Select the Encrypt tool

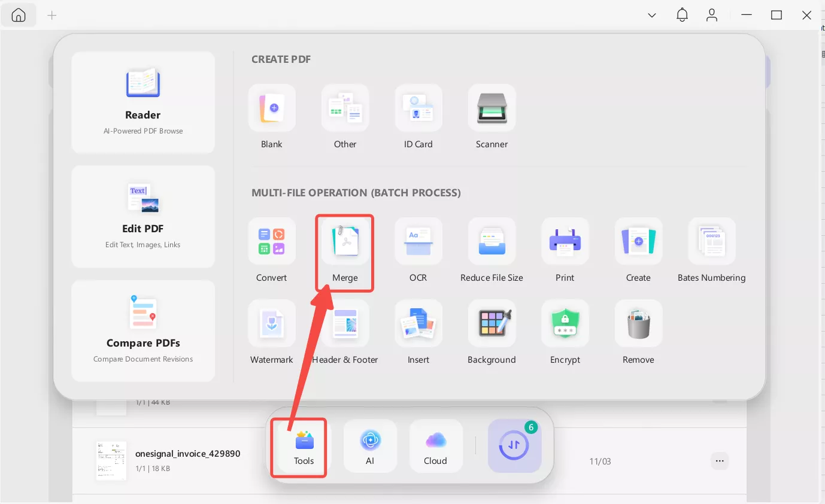point(565,324)
